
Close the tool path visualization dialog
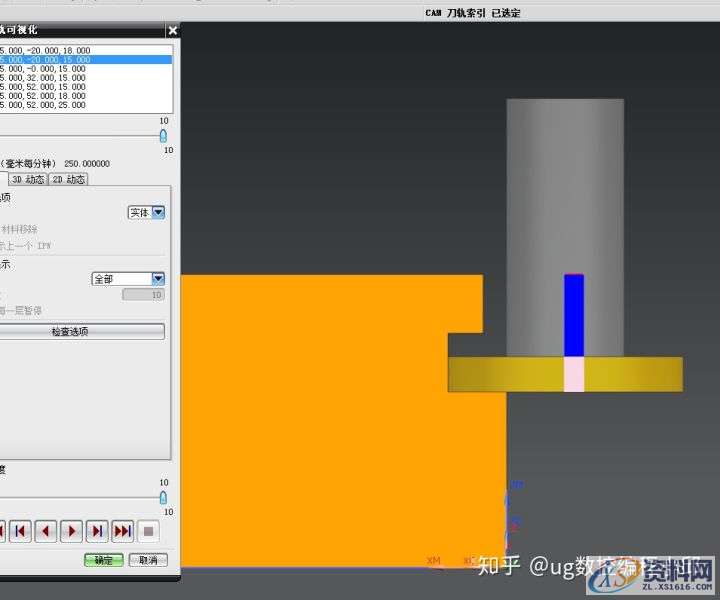tap(173, 31)
